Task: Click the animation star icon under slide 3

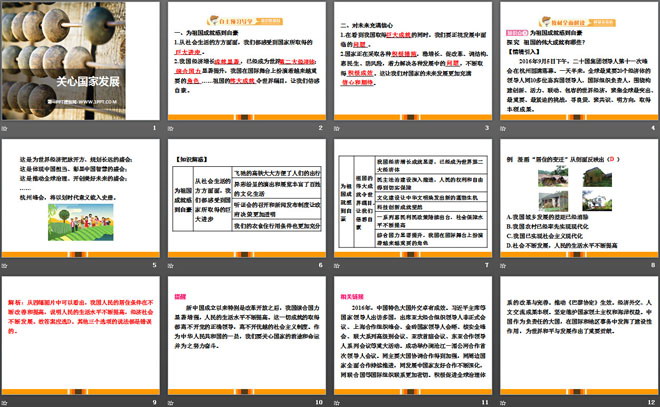Action: point(337,128)
